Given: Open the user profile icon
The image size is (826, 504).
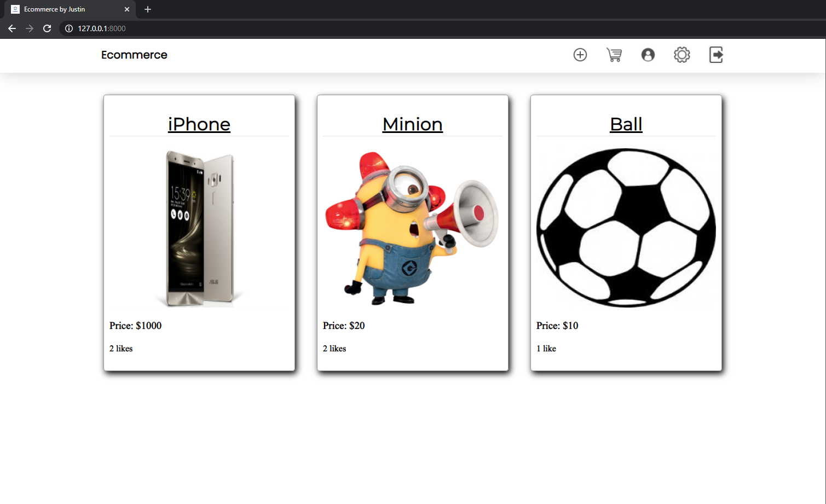Looking at the screenshot, I should tap(648, 55).
